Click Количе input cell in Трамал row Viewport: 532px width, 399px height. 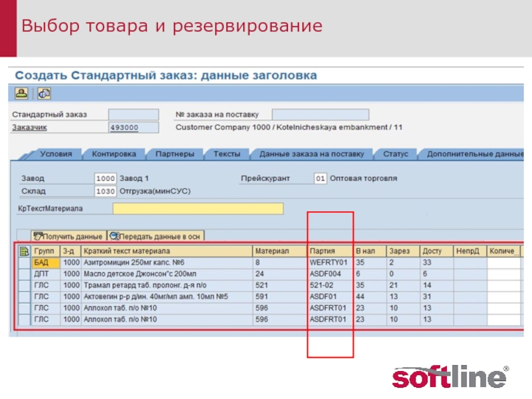point(503,285)
